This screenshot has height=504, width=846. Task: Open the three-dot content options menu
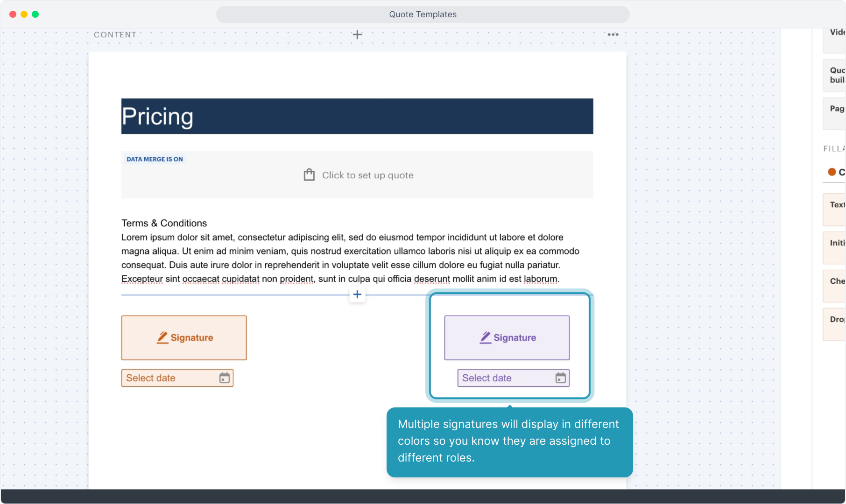[x=613, y=35]
